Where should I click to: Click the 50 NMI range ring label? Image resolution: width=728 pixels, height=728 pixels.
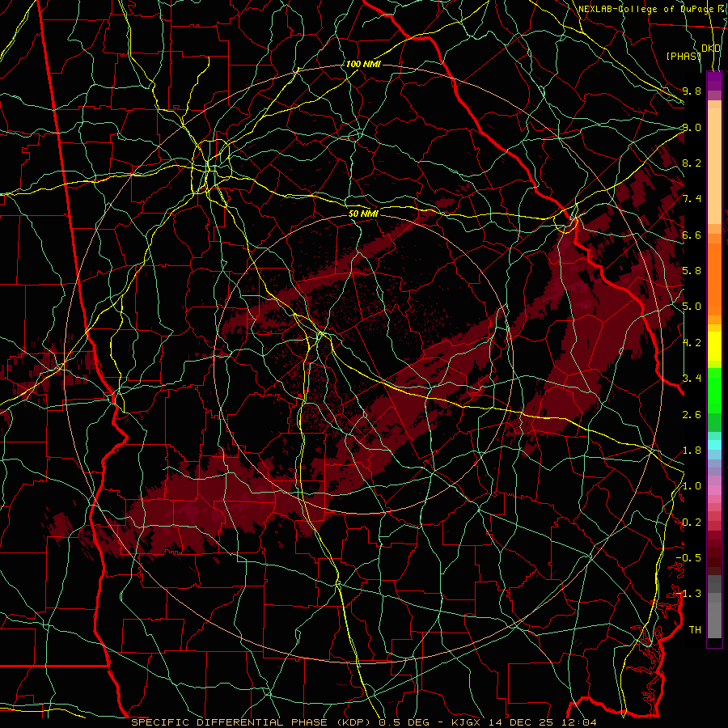point(363,214)
